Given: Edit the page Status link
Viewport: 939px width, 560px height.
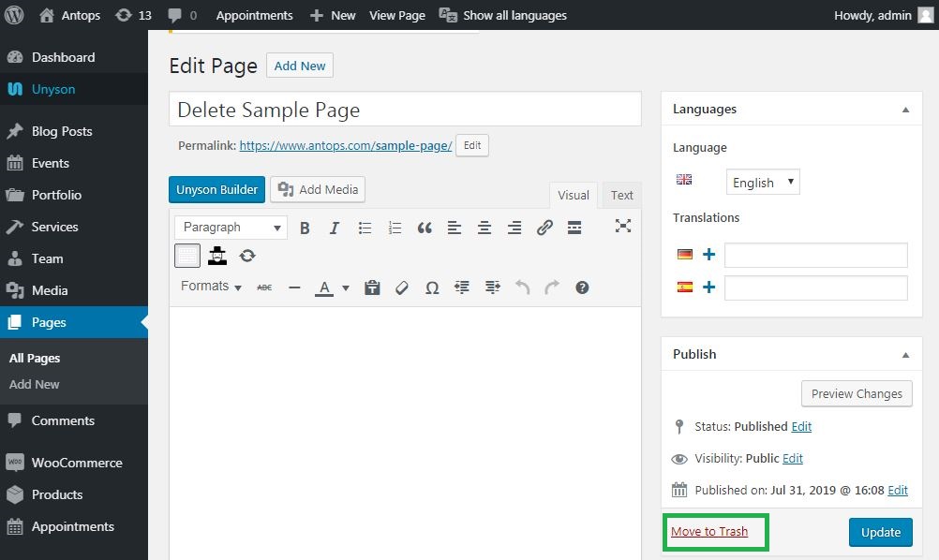Looking at the screenshot, I should click(801, 427).
